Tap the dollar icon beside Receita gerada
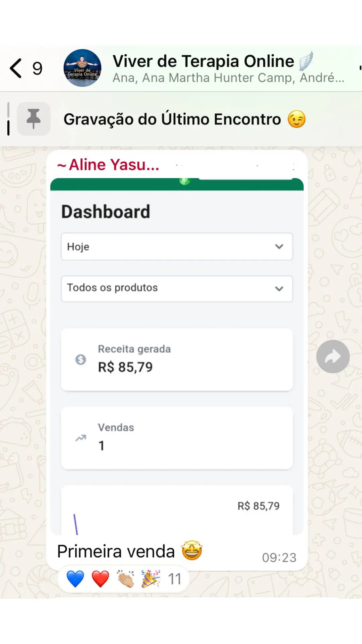The width and height of the screenshot is (362, 644). [x=81, y=360]
